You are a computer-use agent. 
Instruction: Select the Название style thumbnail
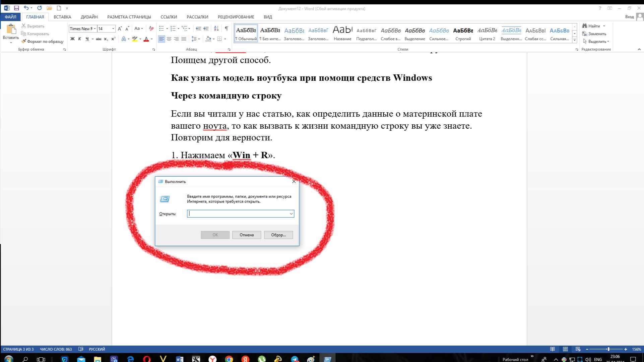click(342, 33)
